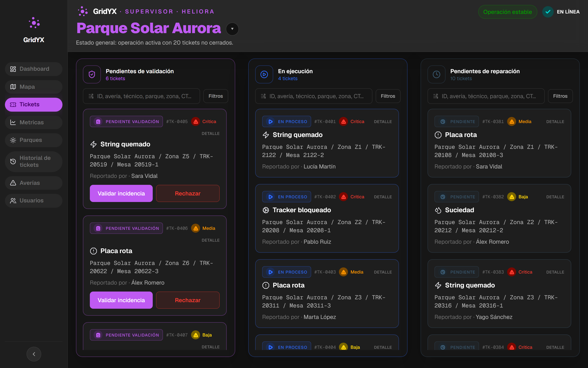Click Validar incidencia on ticket TK-0406
The image size is (588, 368).
coord(121,300)
